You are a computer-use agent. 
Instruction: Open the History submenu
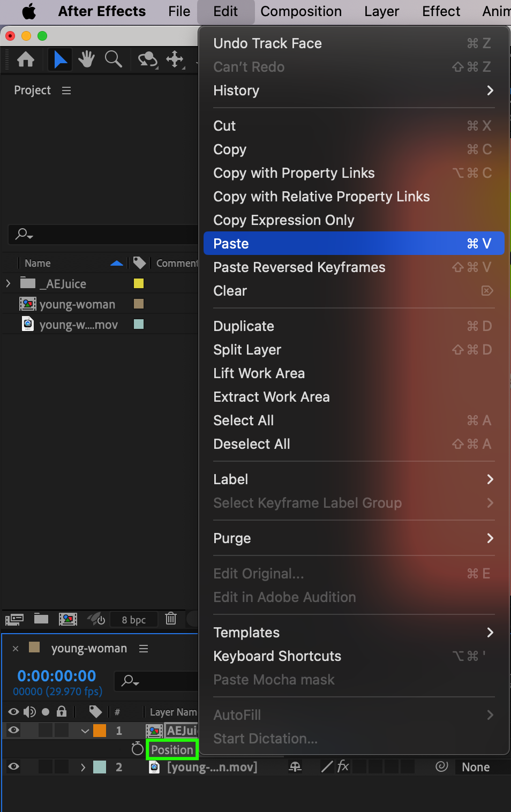pos(354,91)
